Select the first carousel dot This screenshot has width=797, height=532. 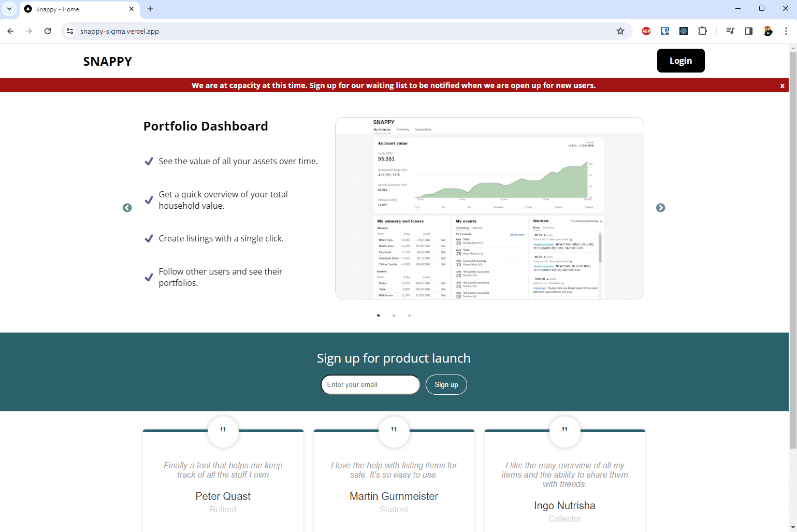click(x=379, y=315)
